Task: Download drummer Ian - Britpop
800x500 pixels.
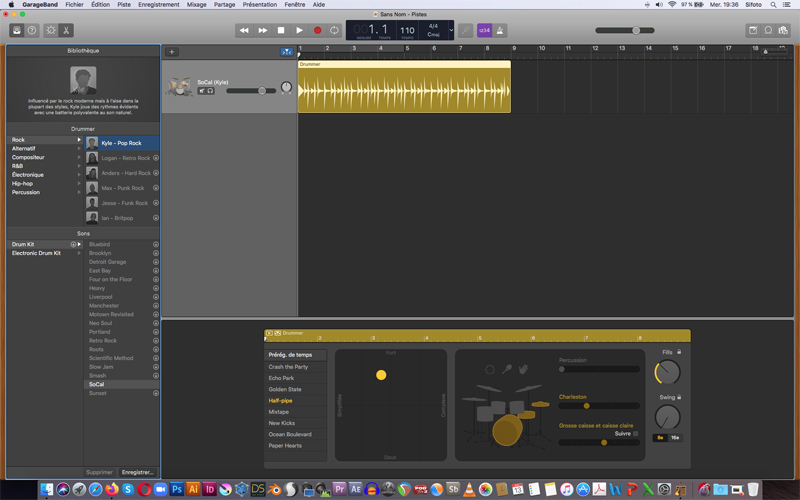Action: [x=156, y=218]
